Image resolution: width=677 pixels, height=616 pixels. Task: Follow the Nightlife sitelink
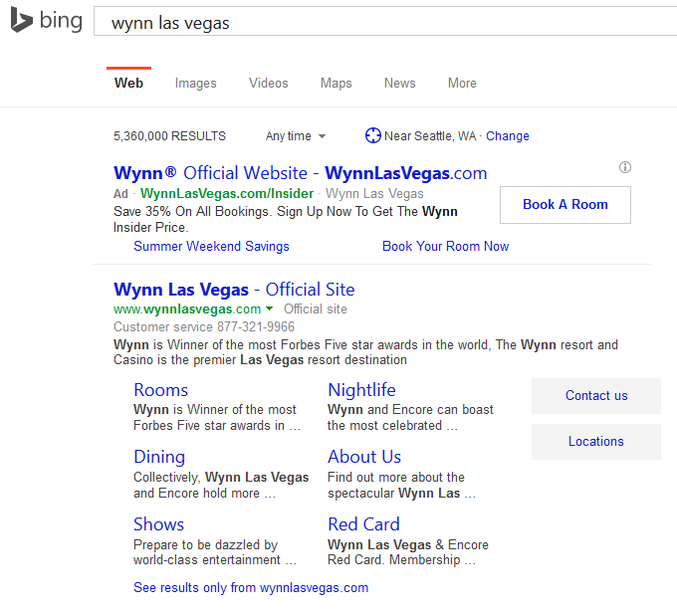361,390
